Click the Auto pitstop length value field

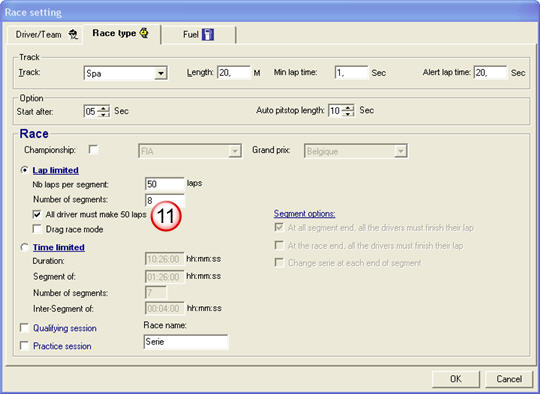click(x=335, y=111)
